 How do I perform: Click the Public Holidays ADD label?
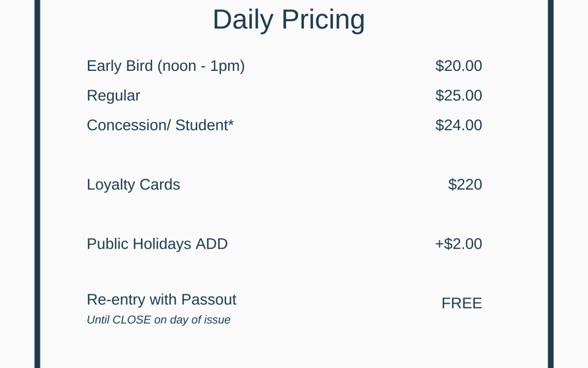[x=157, y=244]
